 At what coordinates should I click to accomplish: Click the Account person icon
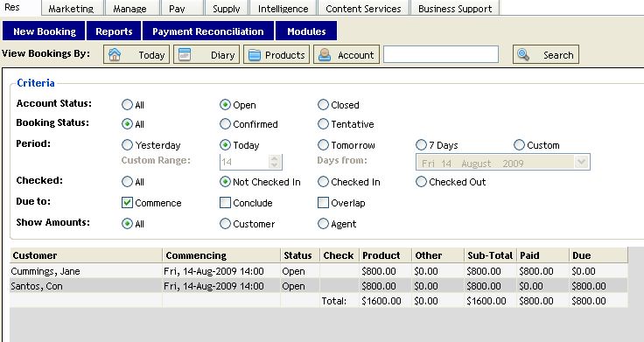coord(325,55)
